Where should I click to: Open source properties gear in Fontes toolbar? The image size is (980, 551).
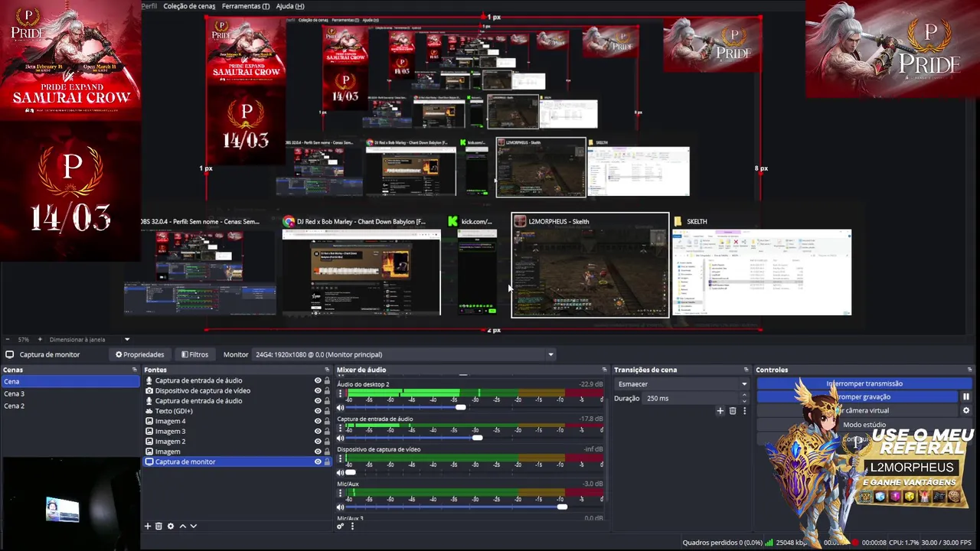[x=171, y=527]
